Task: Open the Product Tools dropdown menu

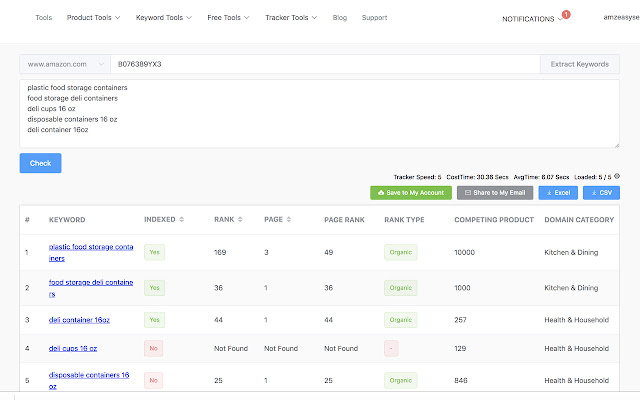Action: pos(93,18)
